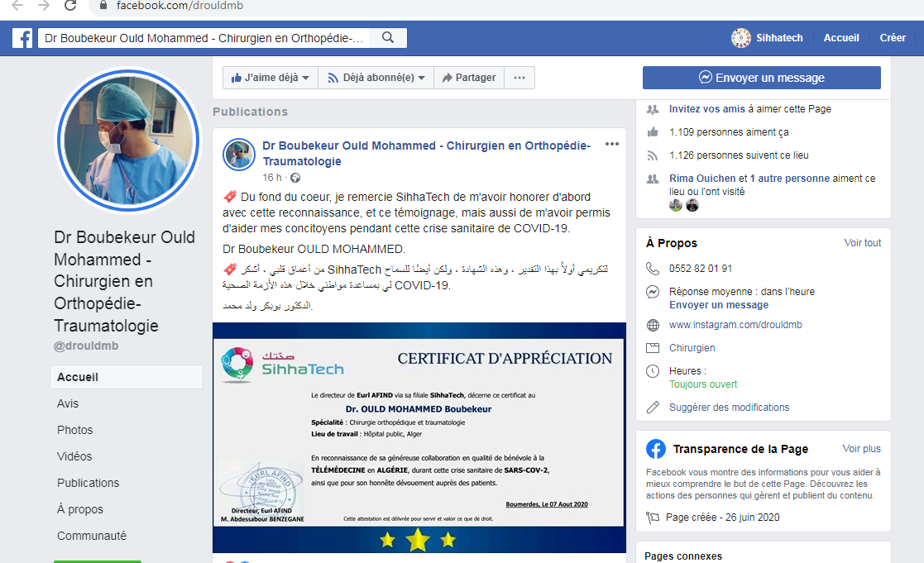Open the Photos tab in sidebar
Image resolution: width=924 pixels, height=563 pixels.
(x=75, y=430)
